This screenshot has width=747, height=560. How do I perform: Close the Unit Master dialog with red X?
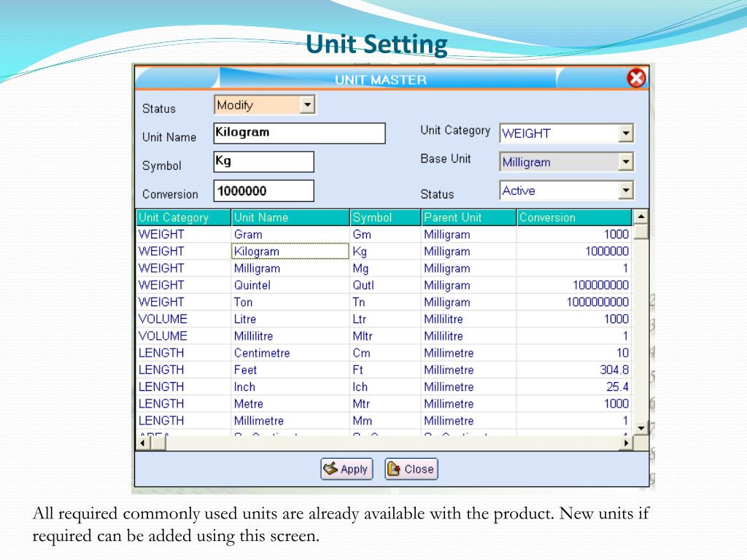coord(636,78)
